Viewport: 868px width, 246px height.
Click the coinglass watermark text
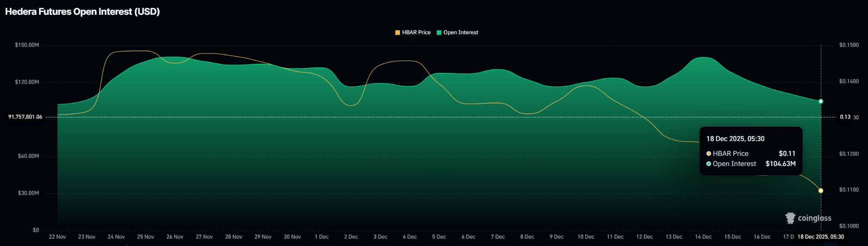(814, 218)
